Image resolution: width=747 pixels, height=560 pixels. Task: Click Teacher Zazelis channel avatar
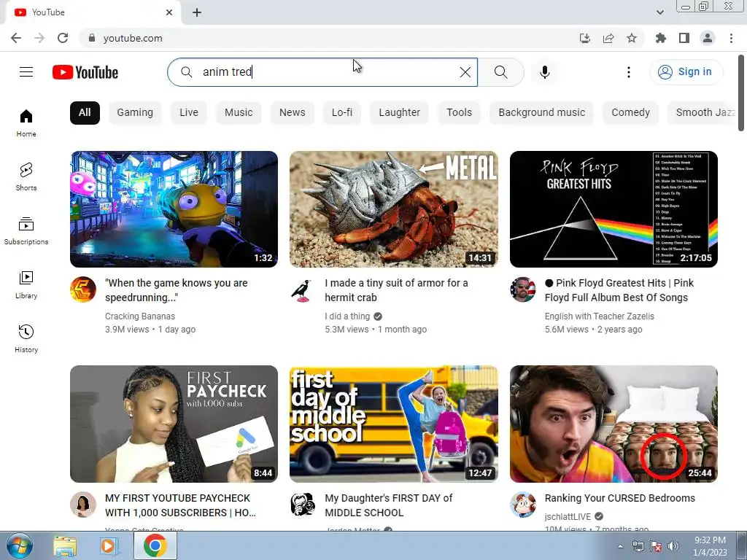522,289
